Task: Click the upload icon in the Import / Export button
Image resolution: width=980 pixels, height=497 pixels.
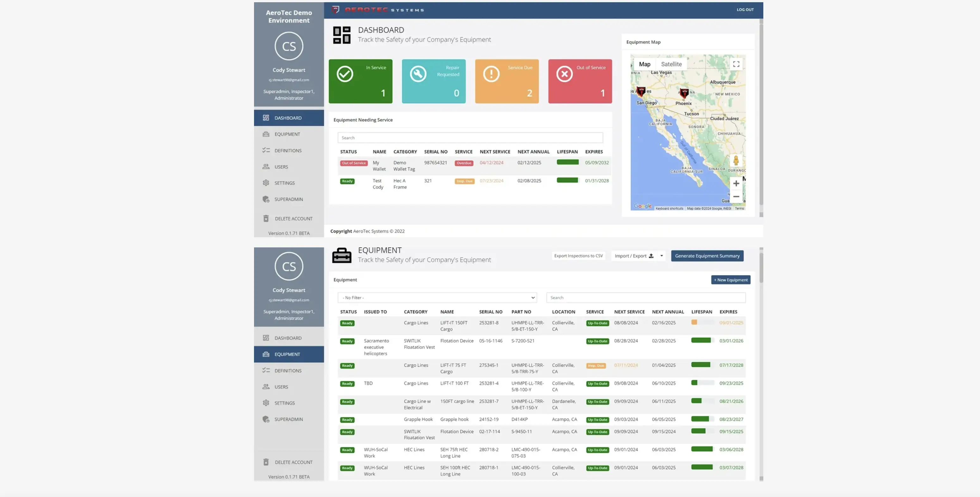Action: (x=651, y=256)
